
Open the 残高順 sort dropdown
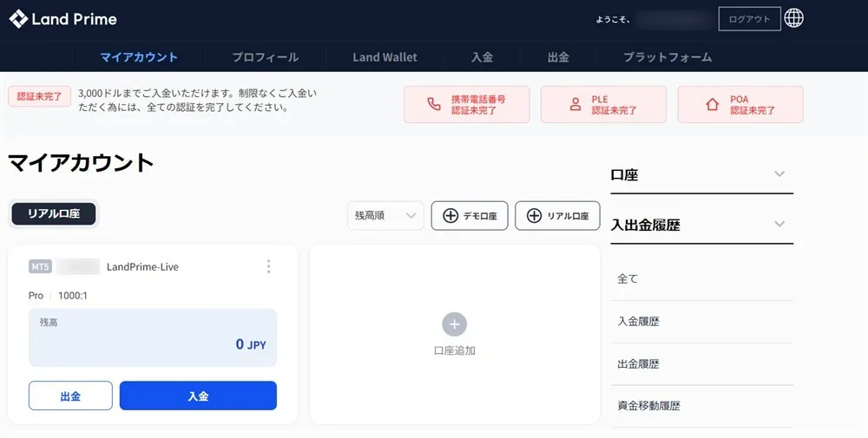[x=386, y=216]
